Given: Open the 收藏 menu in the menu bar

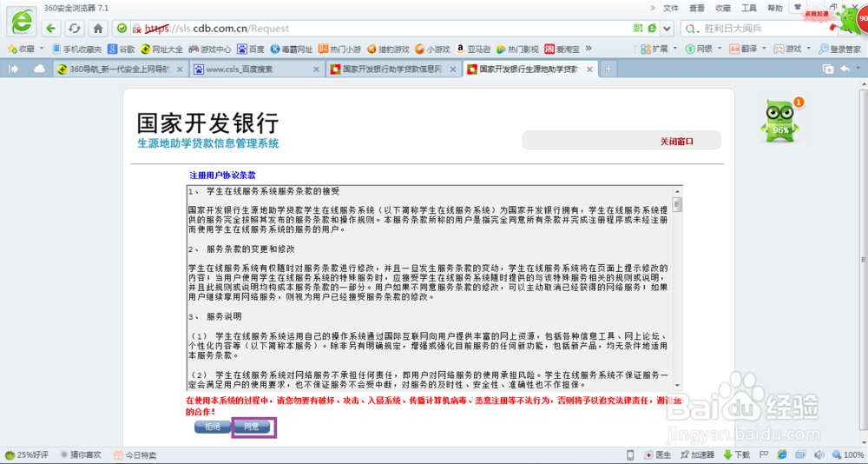Looking at the screenshot, I should tap(723, 8).
